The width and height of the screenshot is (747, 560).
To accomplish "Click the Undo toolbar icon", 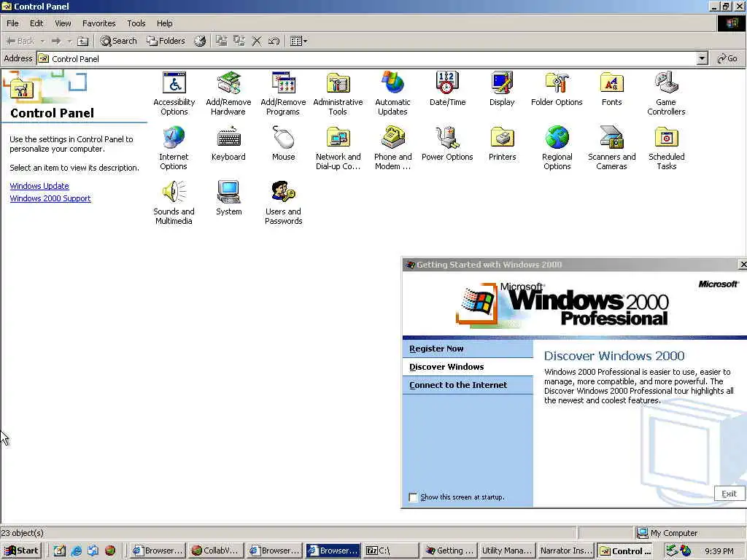I will click(x=274, y=41).
